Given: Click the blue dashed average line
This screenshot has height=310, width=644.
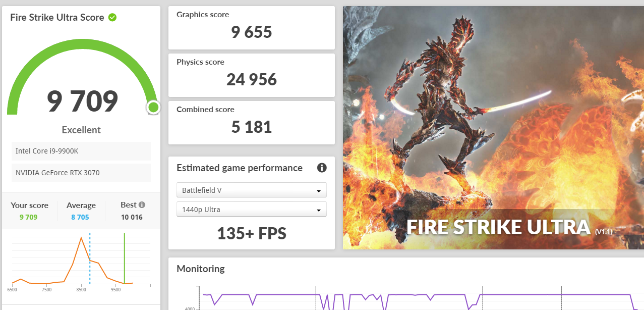Looking at the screenshot, I should (x=90, y=259).
